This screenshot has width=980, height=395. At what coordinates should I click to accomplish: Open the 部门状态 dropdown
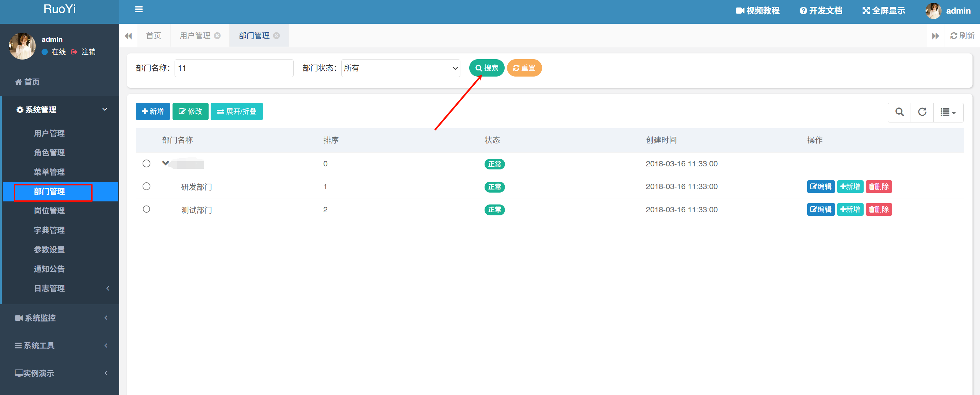tap(400, 68)
